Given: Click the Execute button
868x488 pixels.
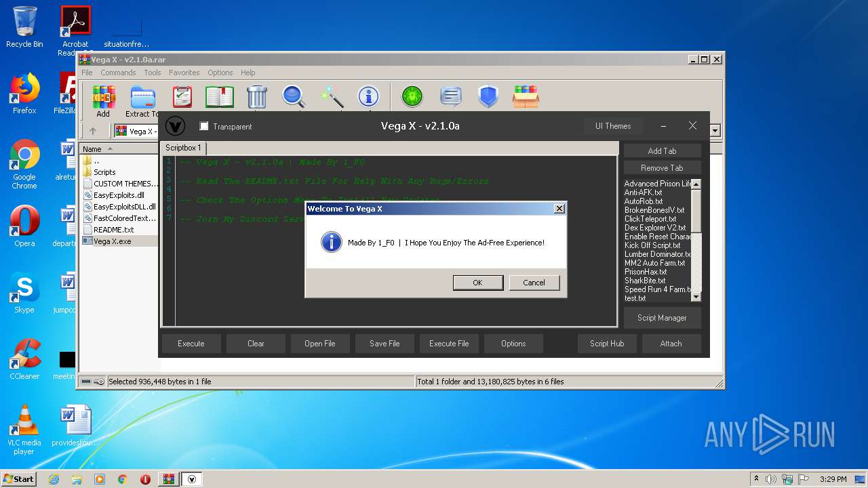Looking at the screenshot, I should pyautogui.click(x=191, y=344).
